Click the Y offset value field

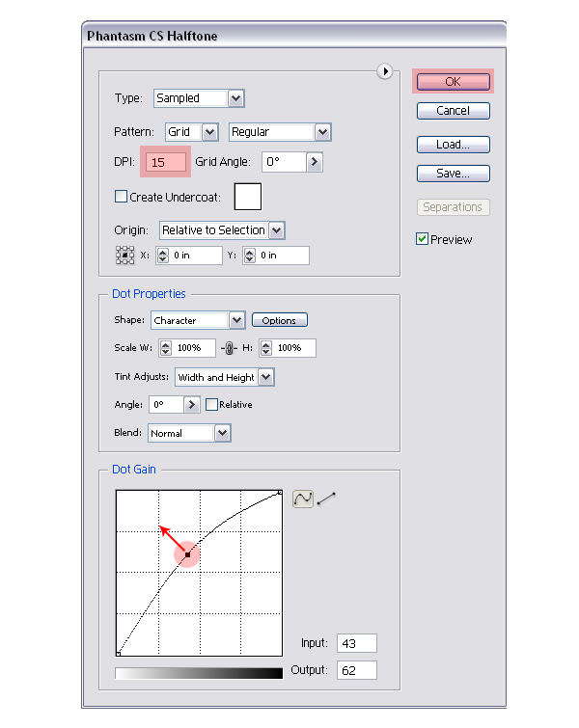point(282,256)
